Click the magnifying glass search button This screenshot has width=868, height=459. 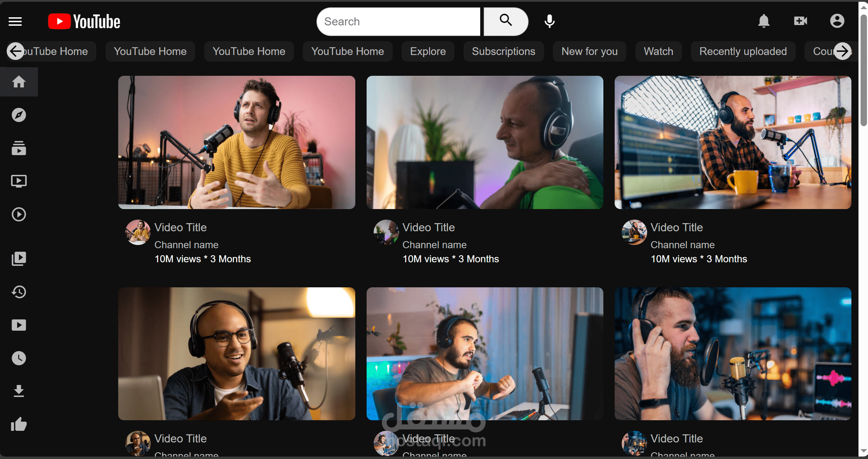pos(506,22)
